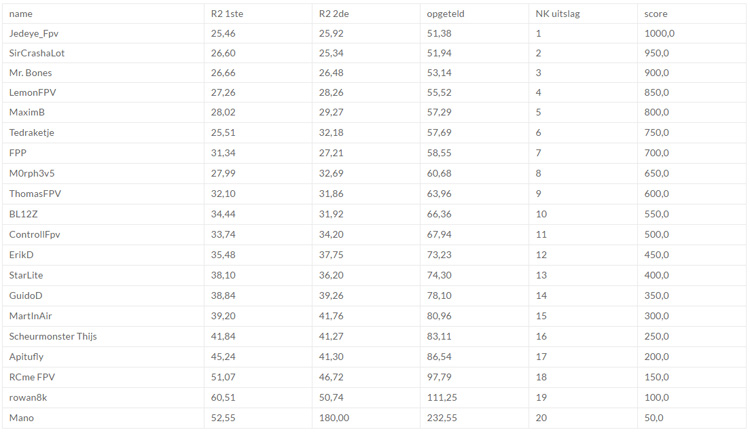Click the opgeteld value 232,55
Image resolution: width=750 pixels, height=432 pixels.
tap(442, 418)
